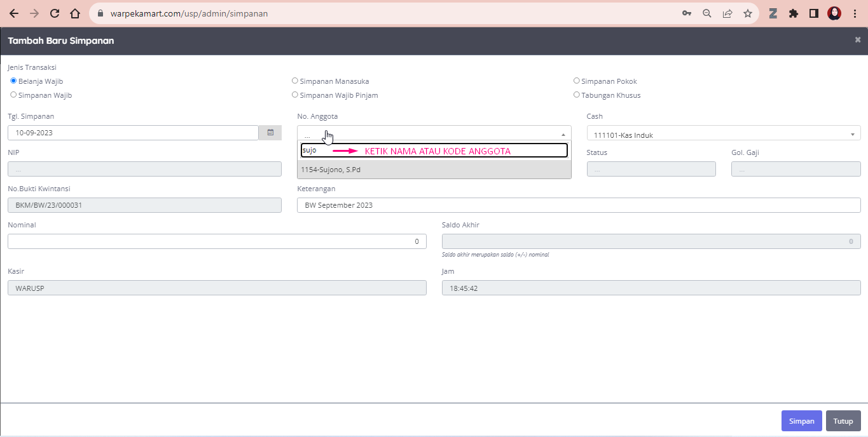This screenshot has width=868, height=437.
Task: Select Simpanan Wajib Pinjam transaction type
Action: click(x=294, y=95)
